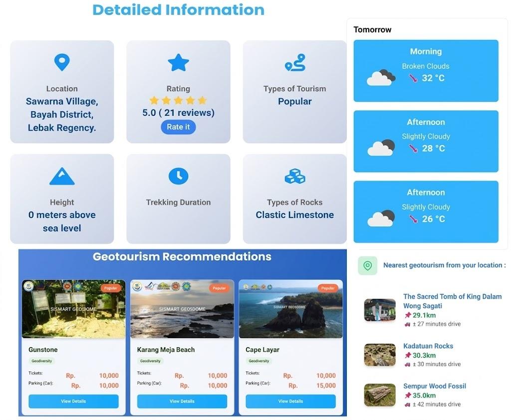This screenshot has height=420, width=511.
Task: Click the Kadatuan Rocks thumbnail image
Action: 380,355
